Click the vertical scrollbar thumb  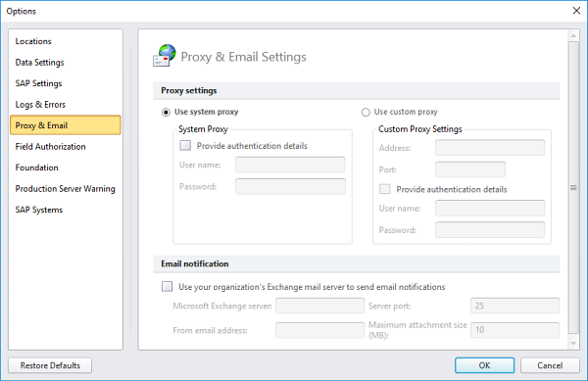[573, 187]
